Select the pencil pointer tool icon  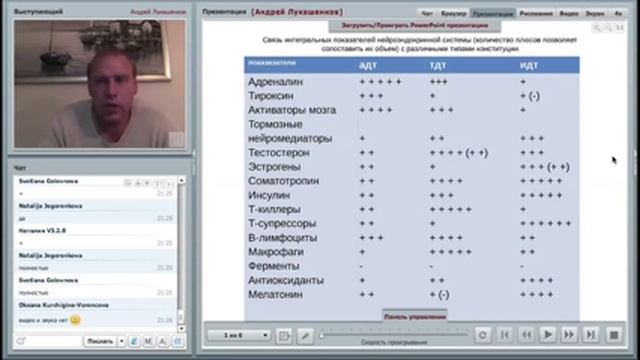click(305, 336)
